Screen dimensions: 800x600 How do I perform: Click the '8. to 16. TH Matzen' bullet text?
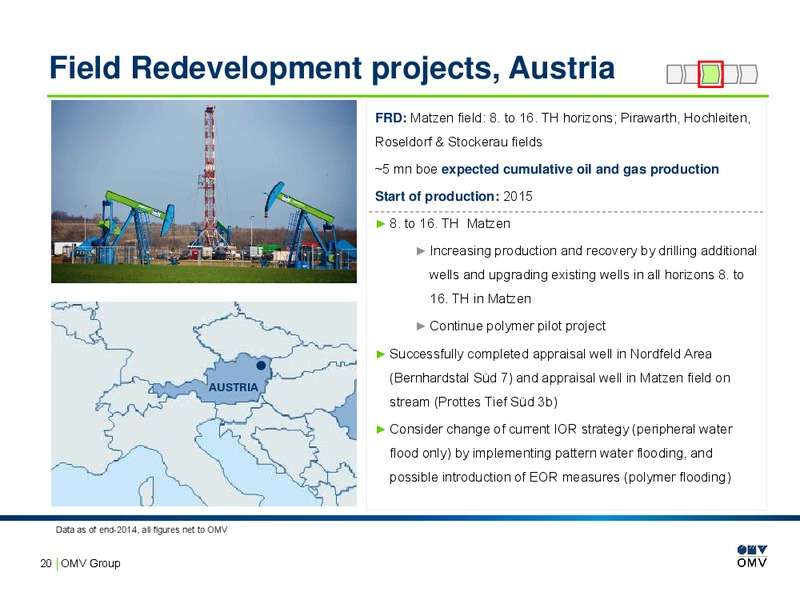tap(449, 223)
